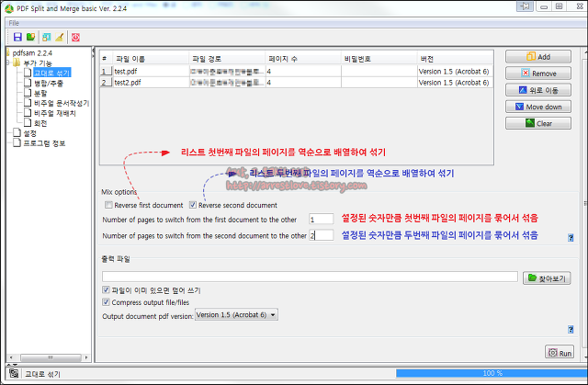
Task: Click the Save environment toolbar icon
Action: (17, 37)
